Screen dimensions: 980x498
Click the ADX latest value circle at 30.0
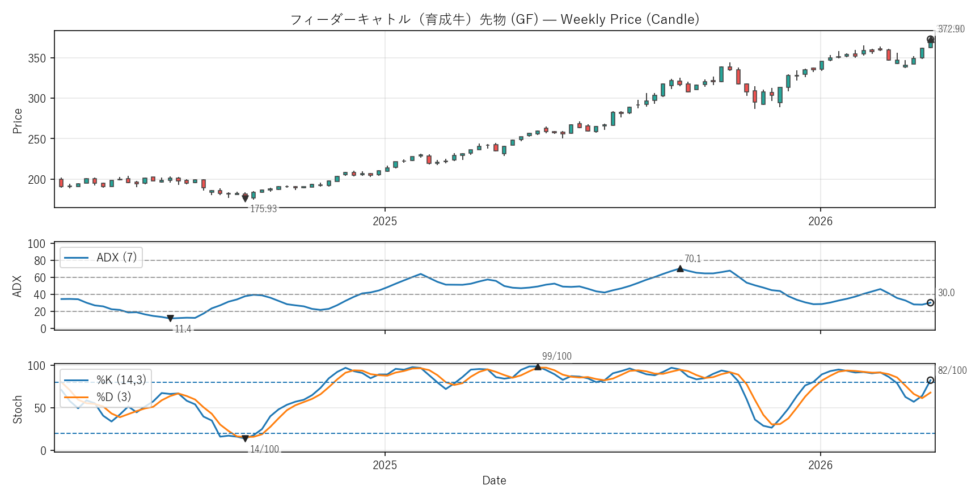pos(930,303)
